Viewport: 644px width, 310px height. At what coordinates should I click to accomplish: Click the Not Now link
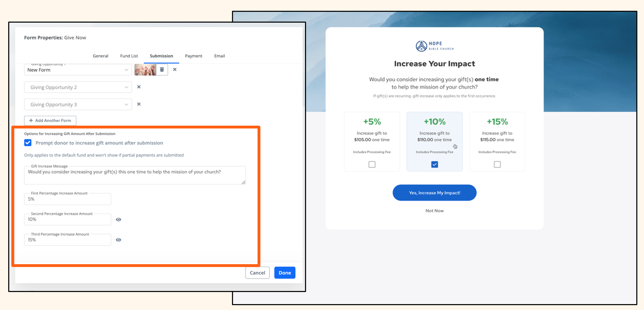click(x=434, y=211)
